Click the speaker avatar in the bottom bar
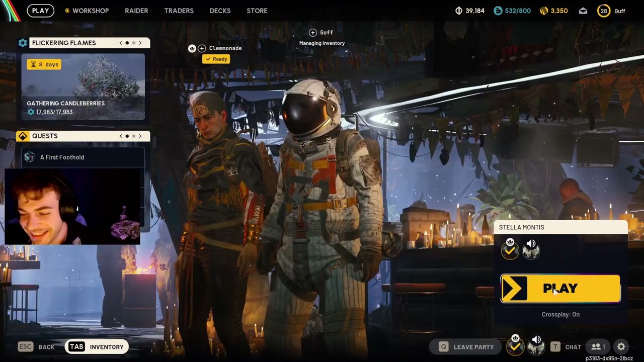Image resolution: width=644 pixels, height=362 pixels. coord(536,345)
